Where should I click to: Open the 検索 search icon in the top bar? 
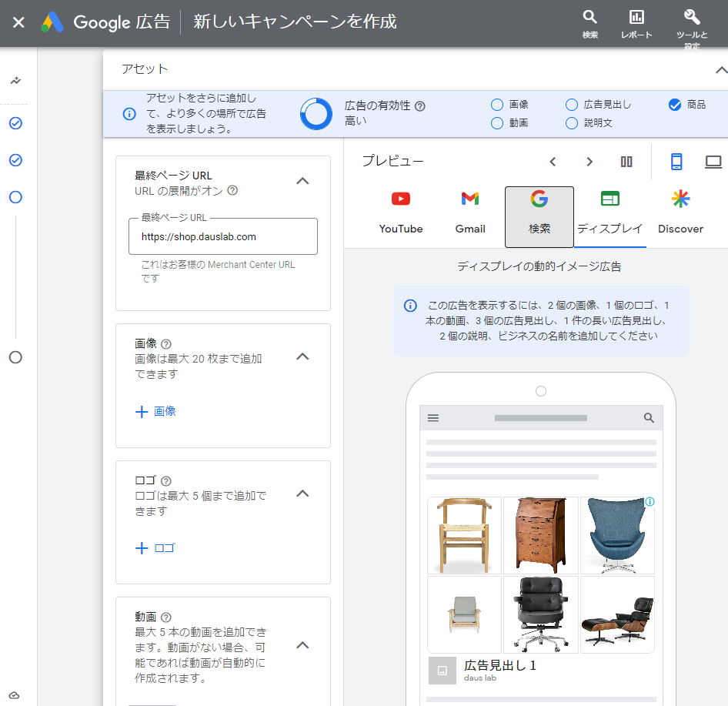click(x=589, y=17)
